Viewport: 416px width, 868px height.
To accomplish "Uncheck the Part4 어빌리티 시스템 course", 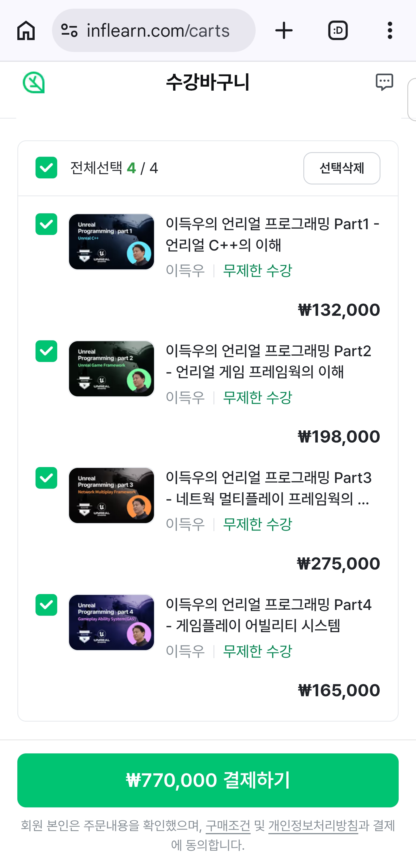I will (x=47, y=605).
